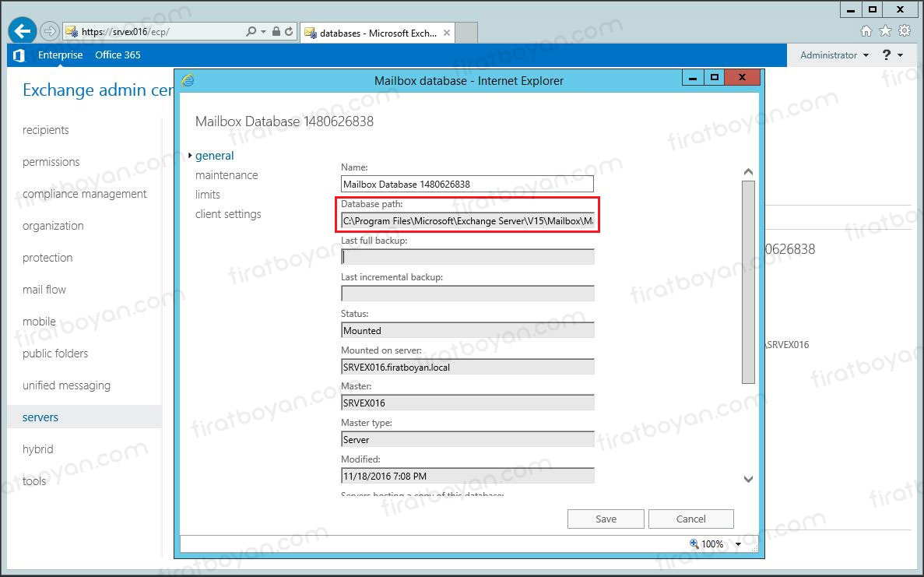Select the general page in dialog
This screenshot has height=577, width=924.
pyautogui.click(x=215, y=156)
